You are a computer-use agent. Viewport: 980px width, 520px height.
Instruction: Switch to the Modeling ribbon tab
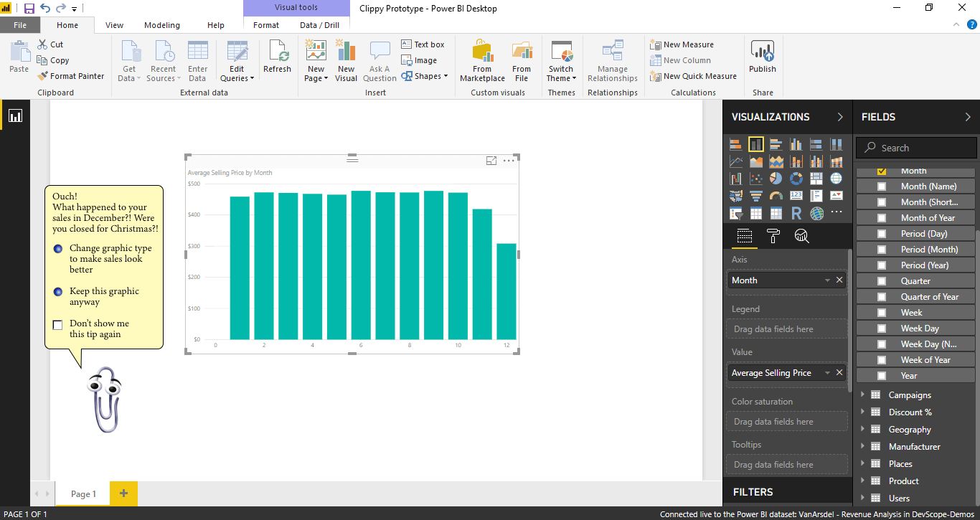pos(162,25)
